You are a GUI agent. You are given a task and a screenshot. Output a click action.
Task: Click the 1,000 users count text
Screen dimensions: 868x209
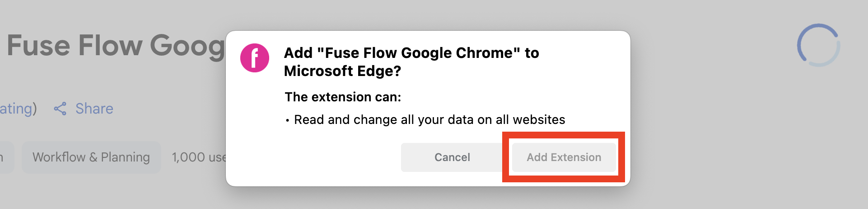(x=199, y=157)
